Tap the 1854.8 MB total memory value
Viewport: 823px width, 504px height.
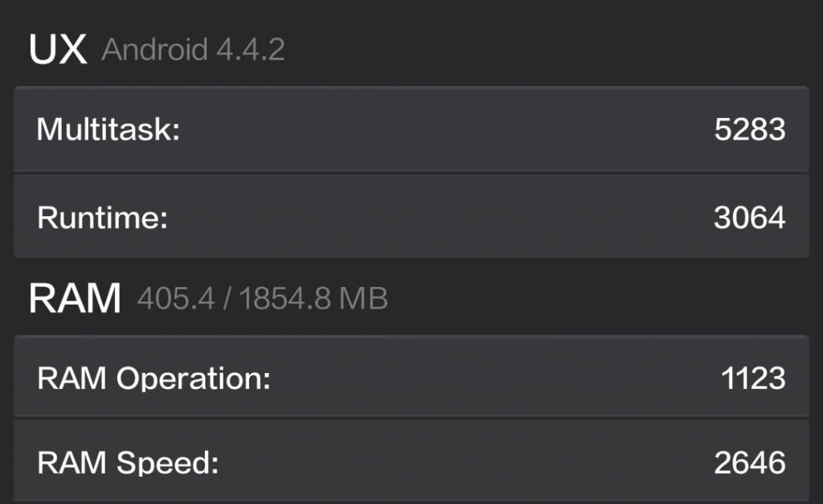pos(313,299)
